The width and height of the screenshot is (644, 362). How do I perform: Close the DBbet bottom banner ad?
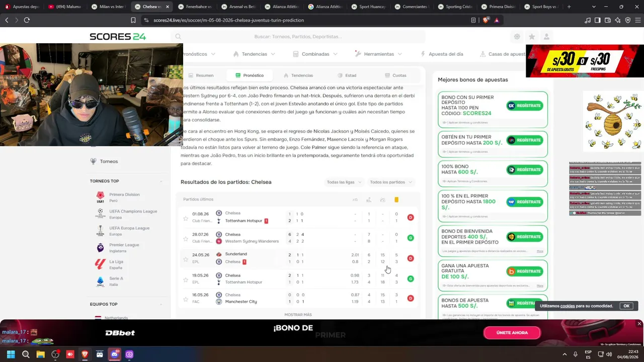[639, 324]
